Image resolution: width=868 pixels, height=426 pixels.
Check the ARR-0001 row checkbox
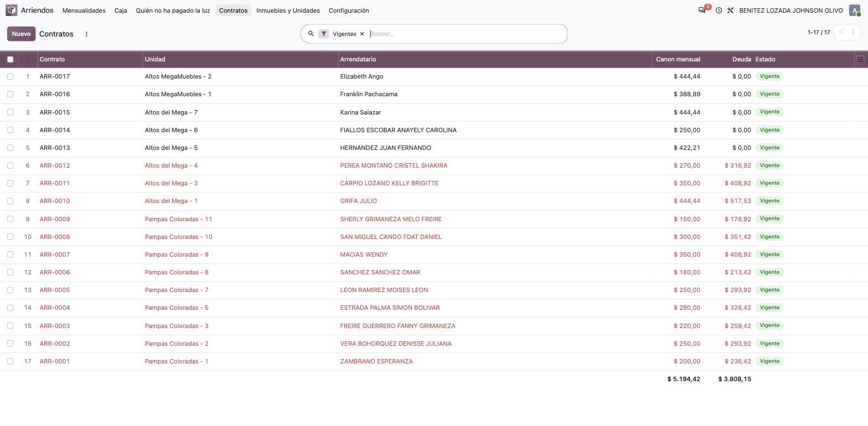click(10, 361)
